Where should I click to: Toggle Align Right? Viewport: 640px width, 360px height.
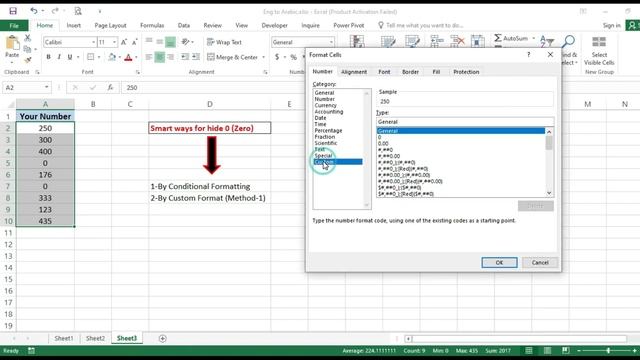(170, 57)
